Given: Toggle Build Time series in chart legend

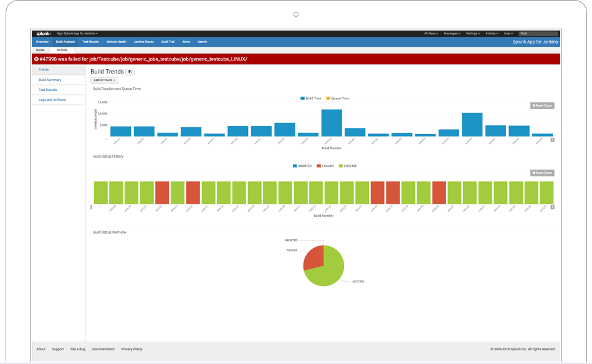Looking at the screenshot, I should point(311,98).
